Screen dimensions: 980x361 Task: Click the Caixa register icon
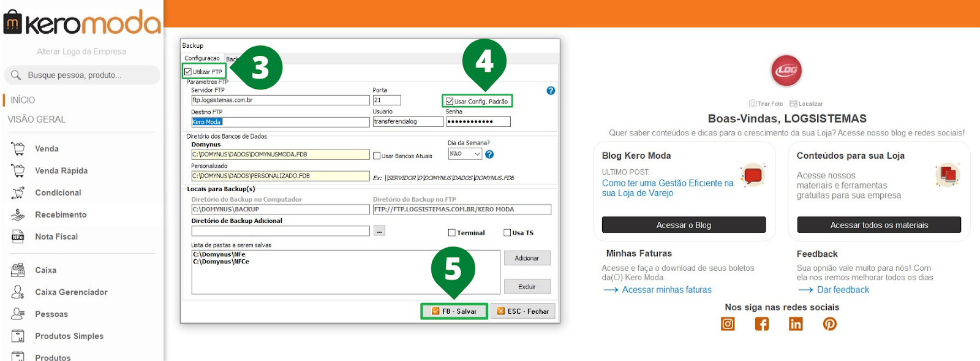18,270
